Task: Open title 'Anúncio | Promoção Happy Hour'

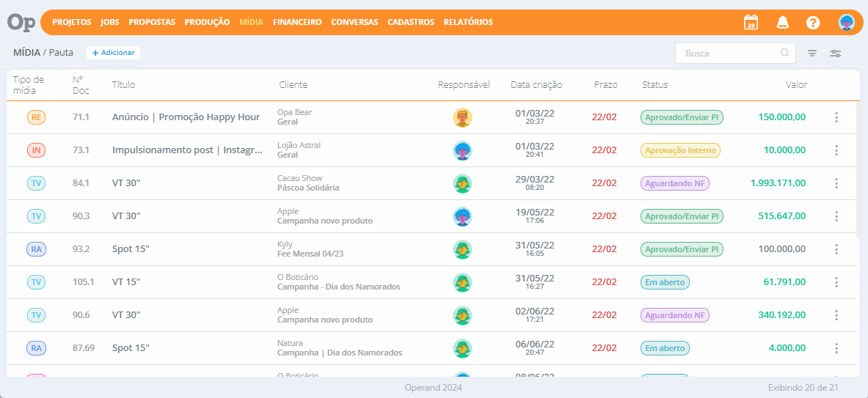Action: click(186, 117)
